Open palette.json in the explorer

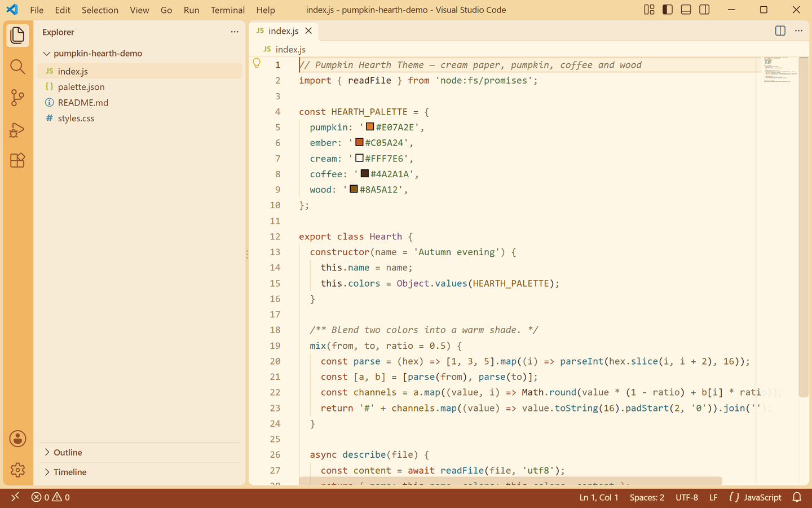[x=140, y=87]
